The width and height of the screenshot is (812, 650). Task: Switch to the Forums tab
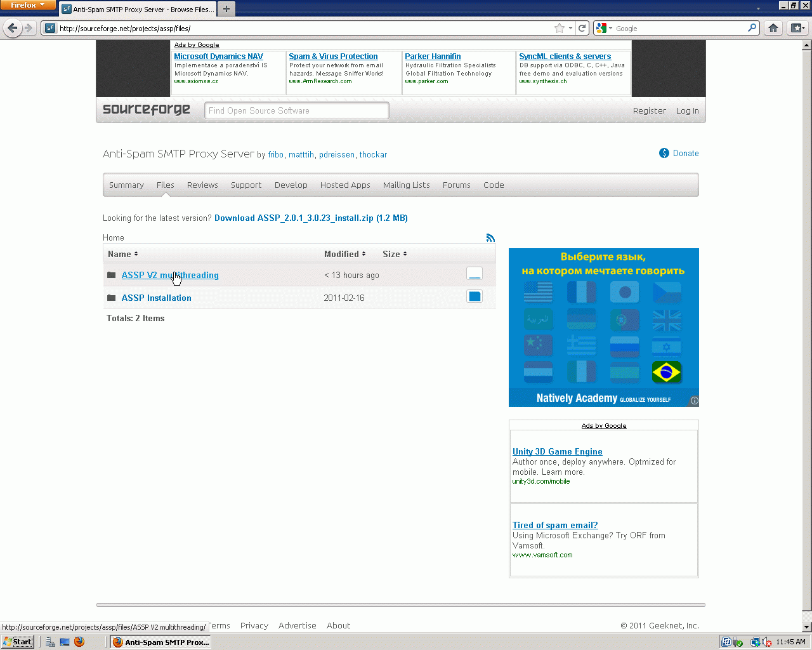point(457,185)
